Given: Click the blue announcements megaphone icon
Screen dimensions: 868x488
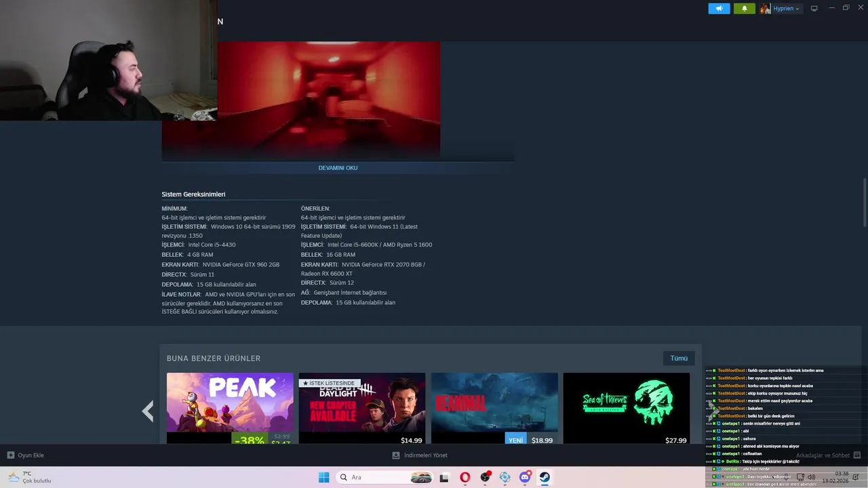Looking at the screenshot, I should click(x=719, y=8).
